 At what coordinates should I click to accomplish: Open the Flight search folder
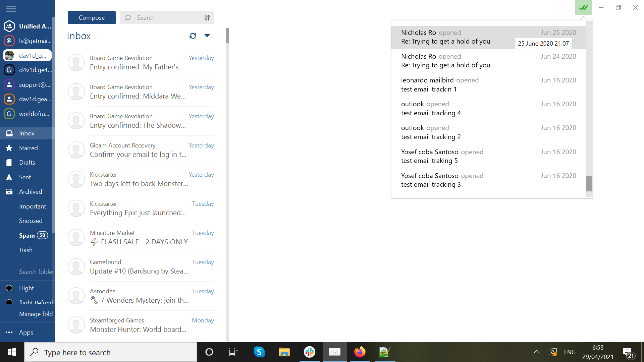pos(26,288)
